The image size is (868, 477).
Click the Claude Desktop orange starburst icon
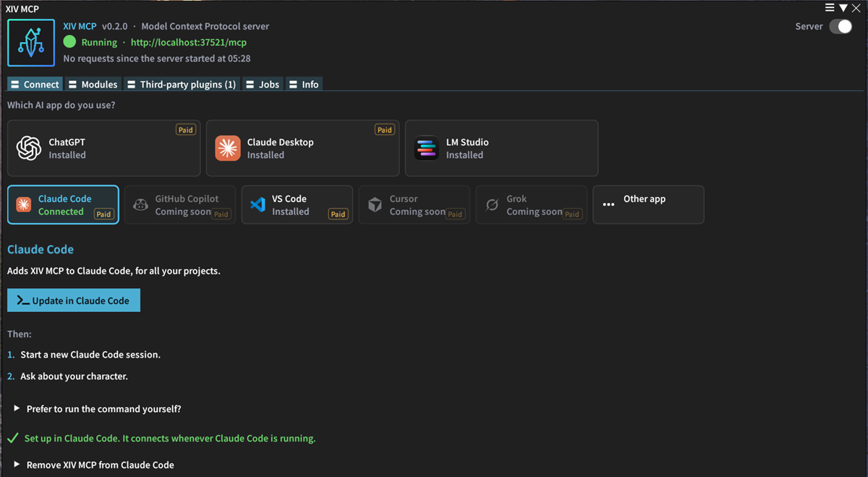point(228,148)
